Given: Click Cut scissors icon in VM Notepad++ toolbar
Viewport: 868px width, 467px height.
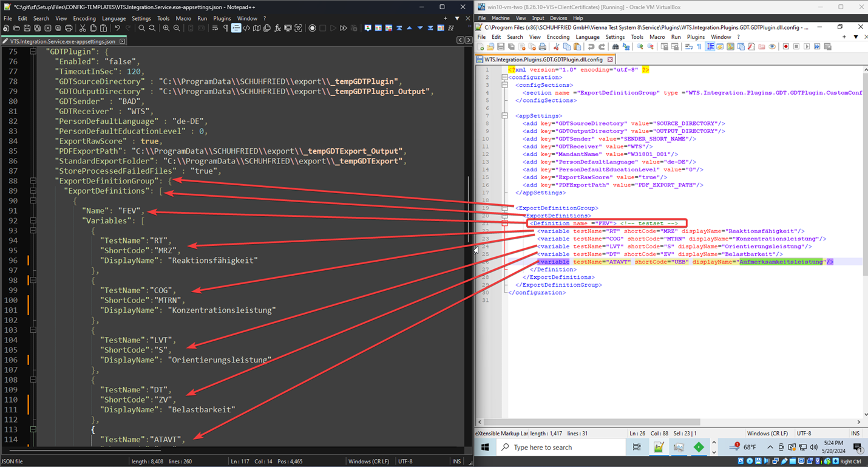Looking at the screenshot, I should coord(556,47).
